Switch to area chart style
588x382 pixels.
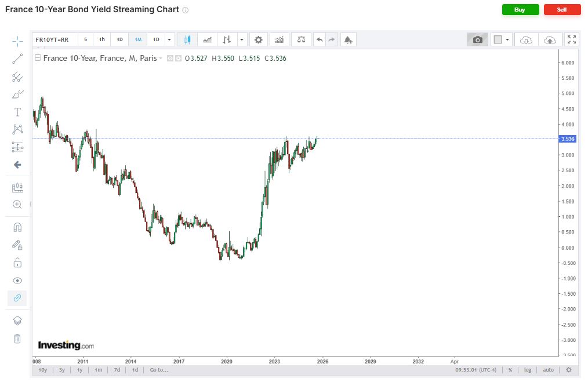click(208, 39)
